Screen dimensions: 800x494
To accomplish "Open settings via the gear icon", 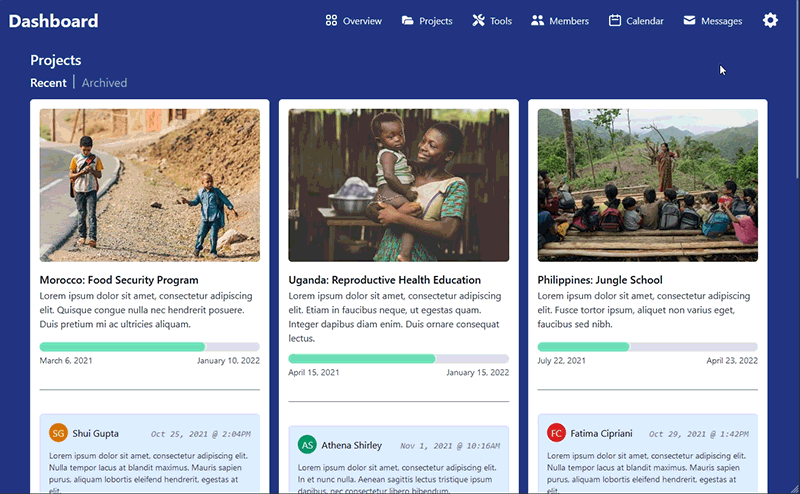I will 770,21.
